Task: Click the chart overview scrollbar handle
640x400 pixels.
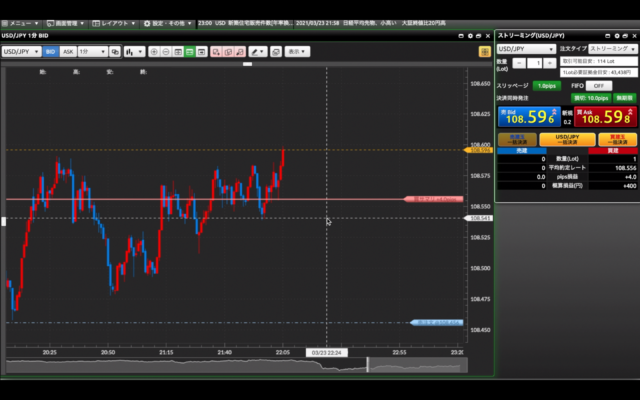Action: pos(367,364)
